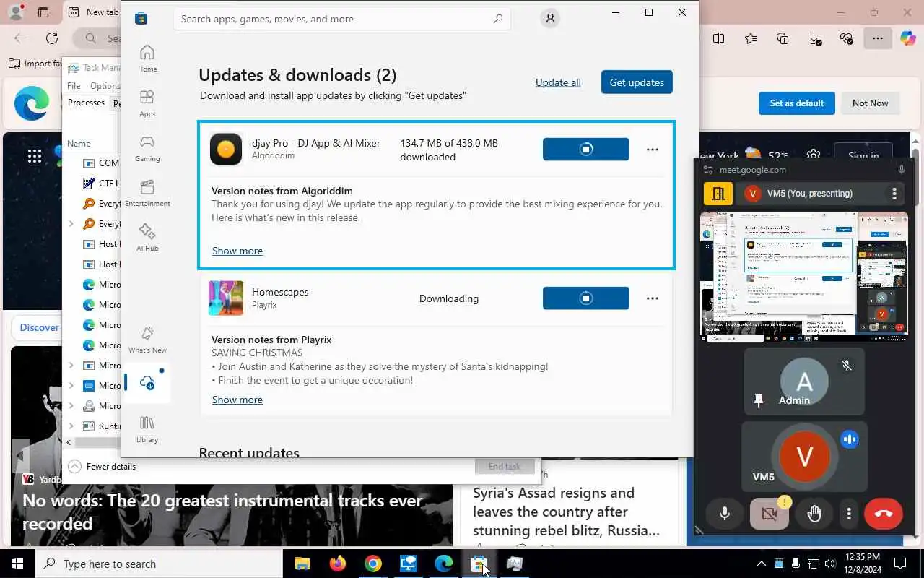Click the djay Pro app icon
The image size is (924, 578).
pyautogui.click(x=226, y=150)
